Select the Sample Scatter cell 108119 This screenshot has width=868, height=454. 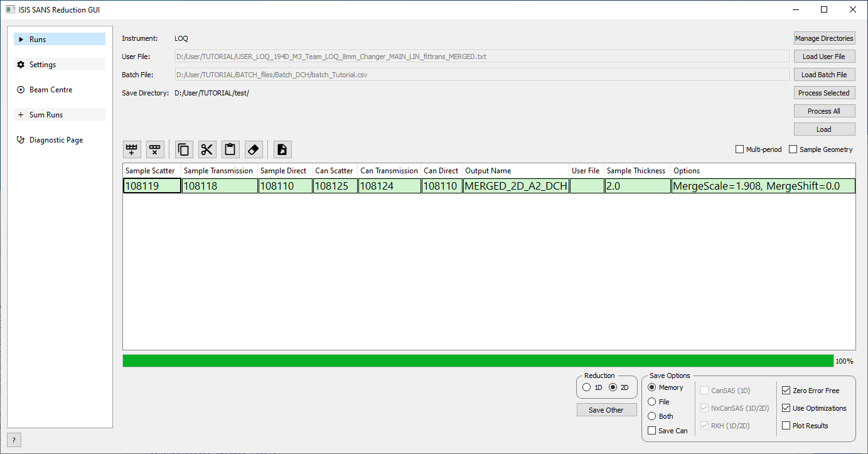152,186
